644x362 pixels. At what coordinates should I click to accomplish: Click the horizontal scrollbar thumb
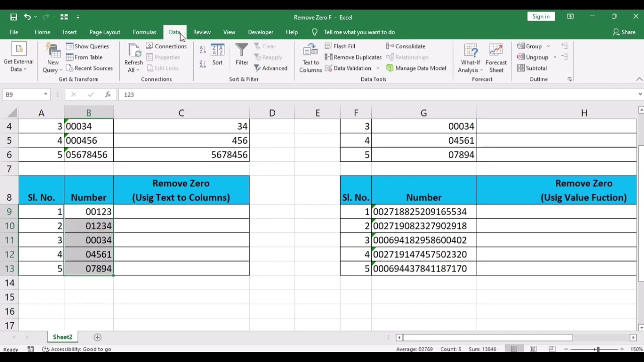[x=488, y=337]
